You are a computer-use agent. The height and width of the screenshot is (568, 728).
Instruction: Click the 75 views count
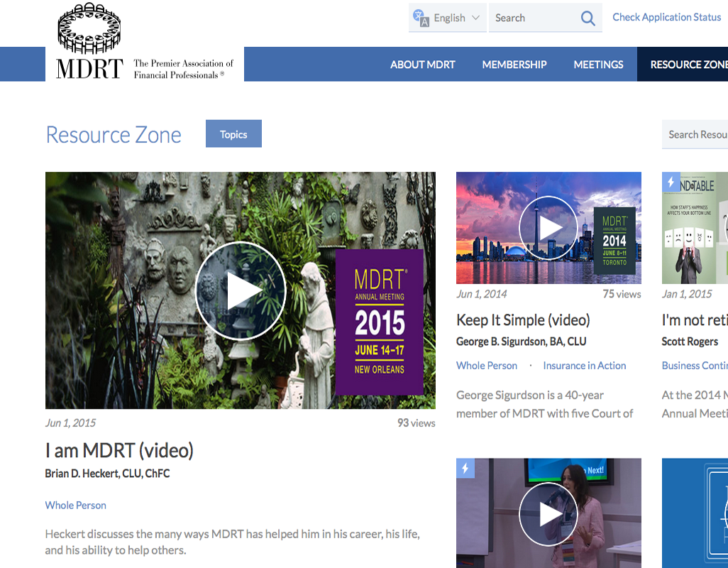coord(622,294)
